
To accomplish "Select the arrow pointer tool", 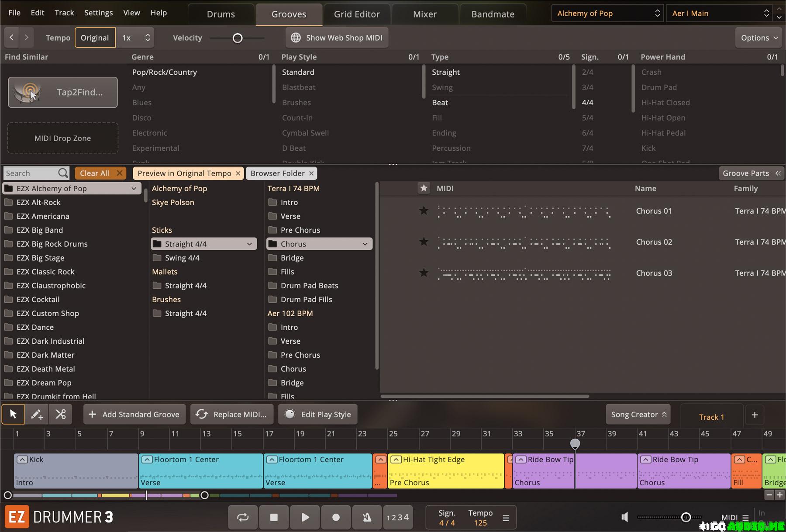I will click(13, 414).
